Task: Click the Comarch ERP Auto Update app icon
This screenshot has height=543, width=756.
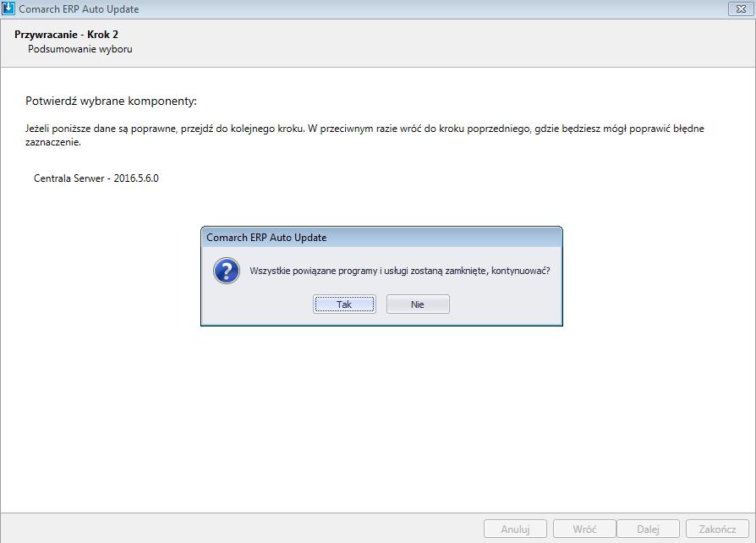Action: [x=8, y=8]
